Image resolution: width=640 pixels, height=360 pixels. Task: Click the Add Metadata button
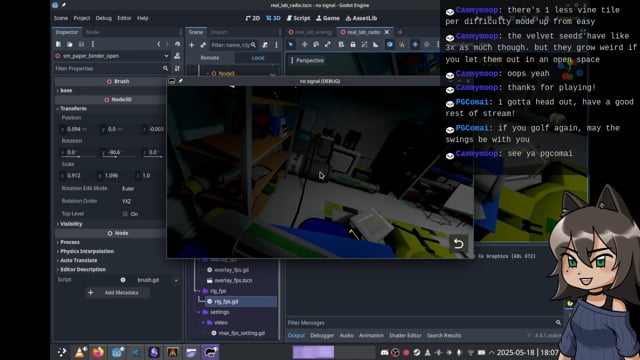tap(118, 293)
